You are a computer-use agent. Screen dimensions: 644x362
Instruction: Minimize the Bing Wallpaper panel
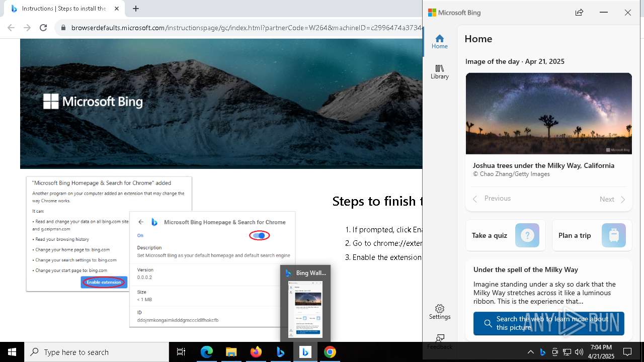(x=604, y=13)
